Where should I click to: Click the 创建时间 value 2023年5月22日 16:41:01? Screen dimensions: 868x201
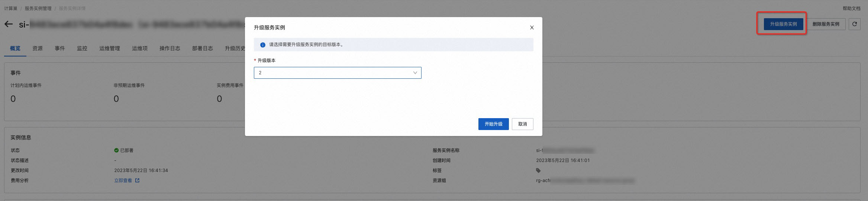(563, 161)
